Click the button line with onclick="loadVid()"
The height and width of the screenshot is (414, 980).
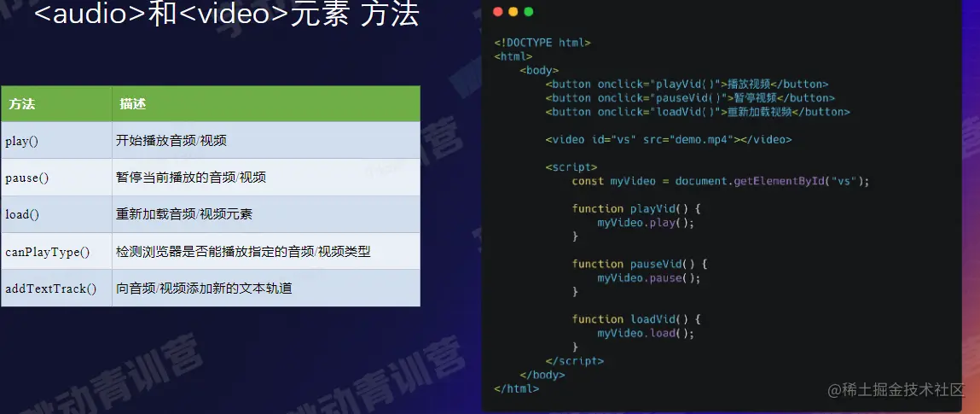coord(698,111)
